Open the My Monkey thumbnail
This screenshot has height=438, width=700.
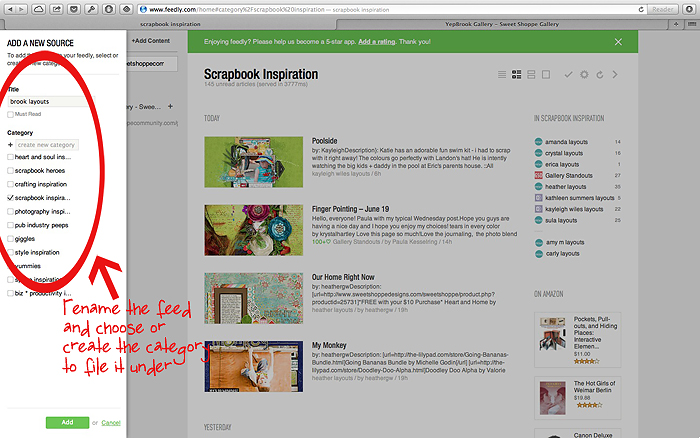tap(254, 367)
